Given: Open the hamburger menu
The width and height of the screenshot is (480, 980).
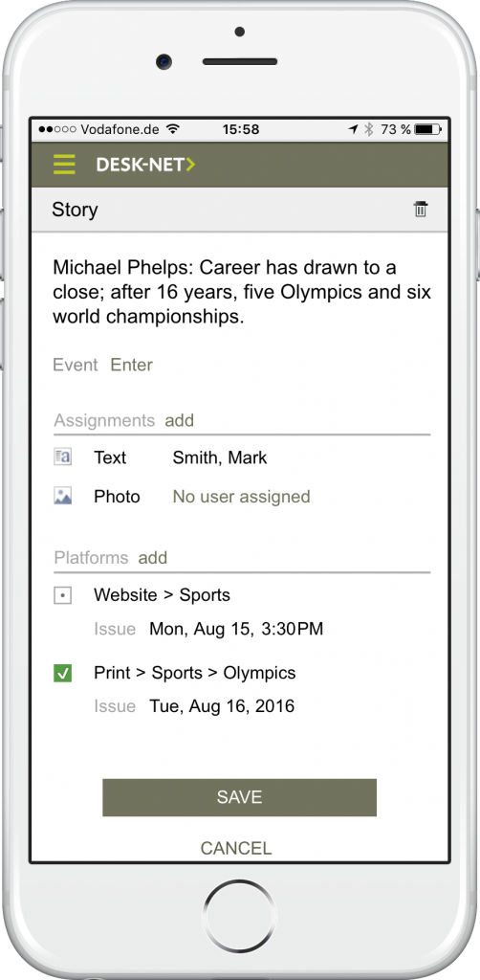Looking at the screenshot, I should [x=64, y=165].
